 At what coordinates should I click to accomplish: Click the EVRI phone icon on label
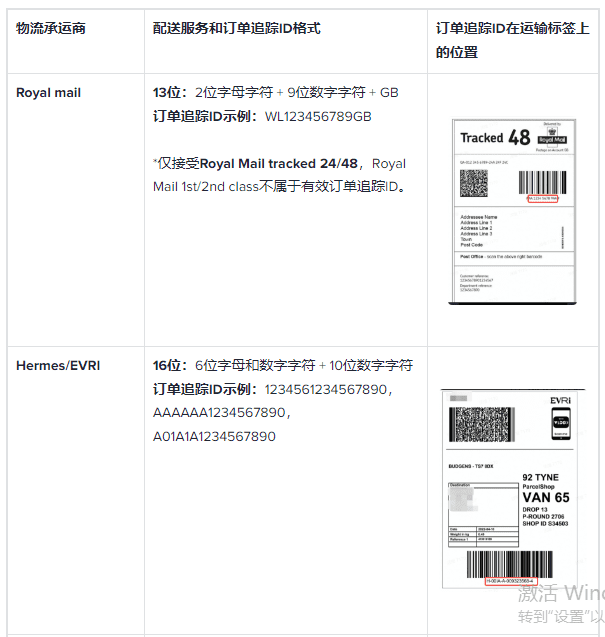(561, 424)
